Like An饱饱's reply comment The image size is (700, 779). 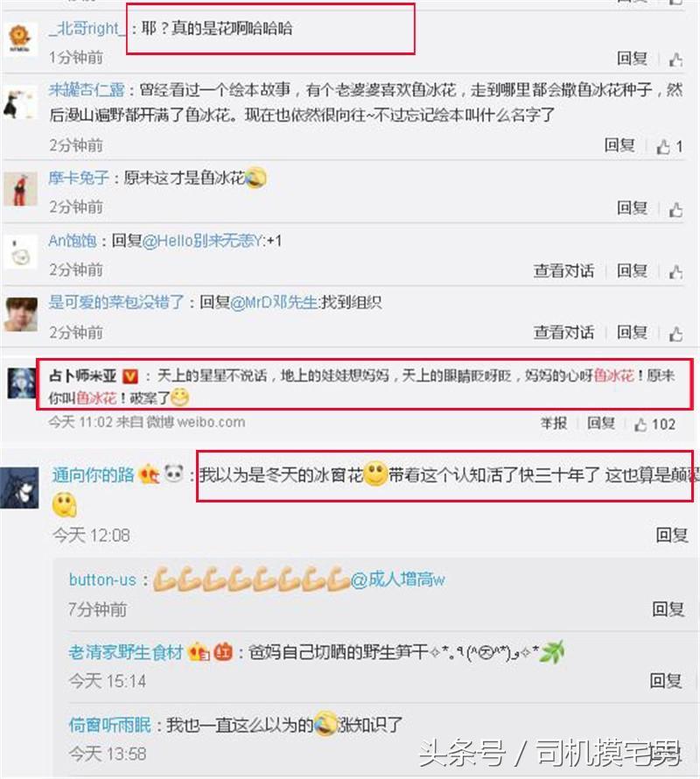pyautogui.click(x=675, y=271)
